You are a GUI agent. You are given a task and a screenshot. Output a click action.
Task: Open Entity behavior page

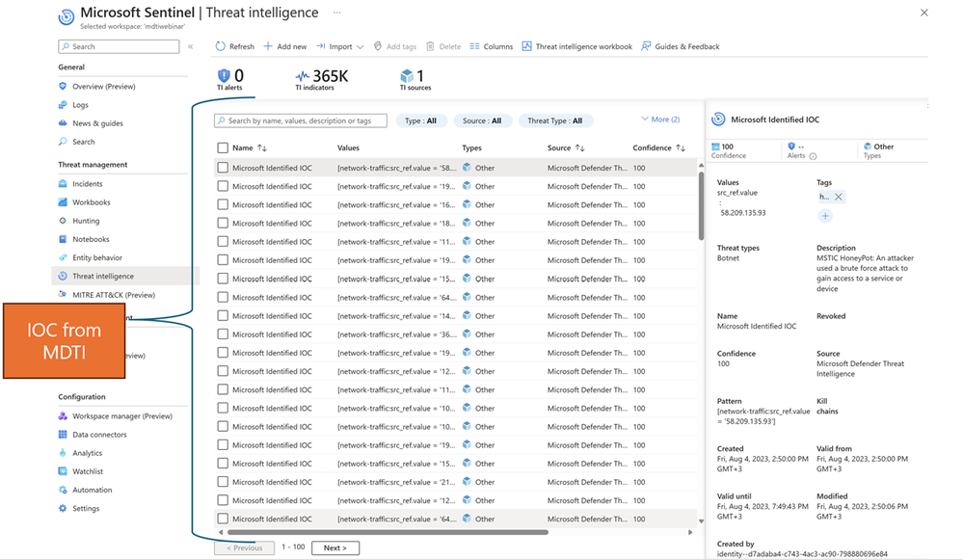97,257
